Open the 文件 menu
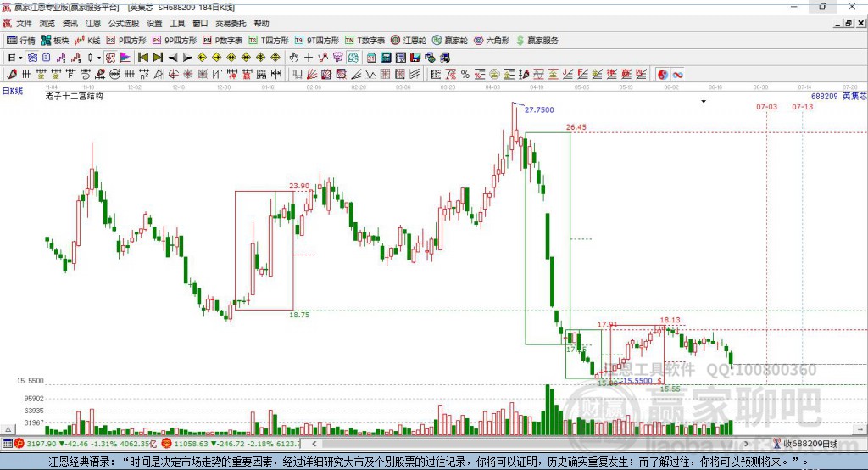 (24, 23)
